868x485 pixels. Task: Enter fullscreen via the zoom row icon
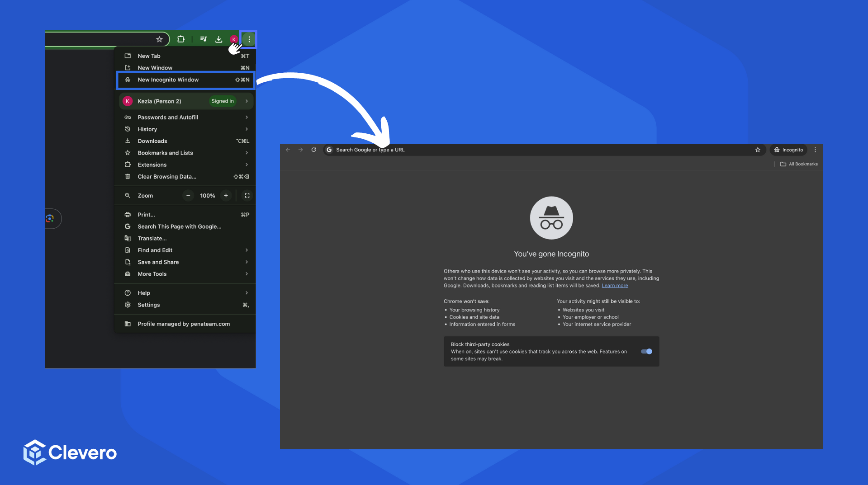pyautogui.click(x=247, y=196)
